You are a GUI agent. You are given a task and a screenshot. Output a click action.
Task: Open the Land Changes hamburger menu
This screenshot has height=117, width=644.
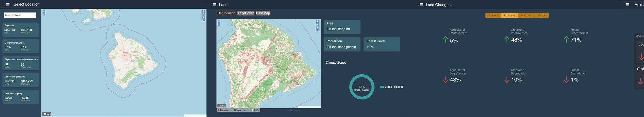[x=421, y=4]
